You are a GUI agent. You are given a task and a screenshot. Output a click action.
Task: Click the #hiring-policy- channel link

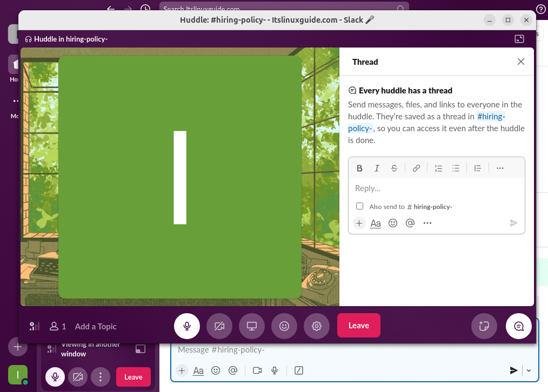(x=491, y=117)
